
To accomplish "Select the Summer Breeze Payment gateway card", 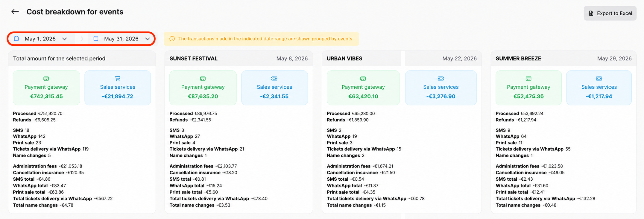I will click(x=528, y=88).
